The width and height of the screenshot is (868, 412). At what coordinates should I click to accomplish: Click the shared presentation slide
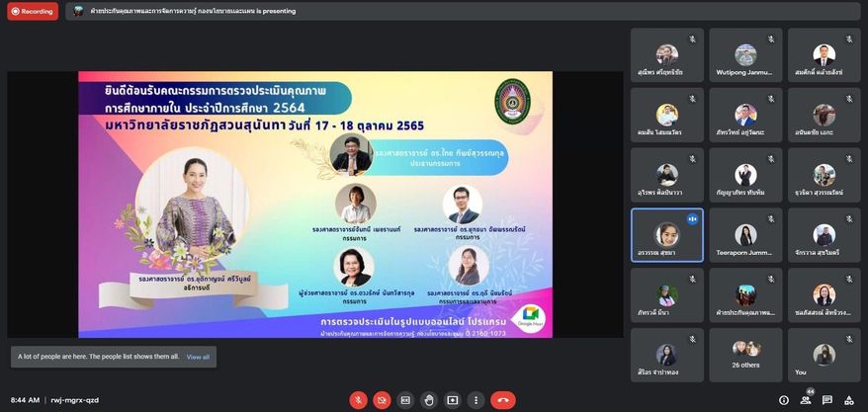coord(314,205)
